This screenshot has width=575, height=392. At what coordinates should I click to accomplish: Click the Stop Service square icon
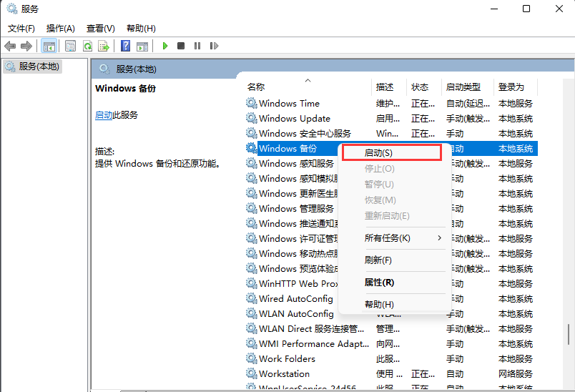(x=181, y=46)
